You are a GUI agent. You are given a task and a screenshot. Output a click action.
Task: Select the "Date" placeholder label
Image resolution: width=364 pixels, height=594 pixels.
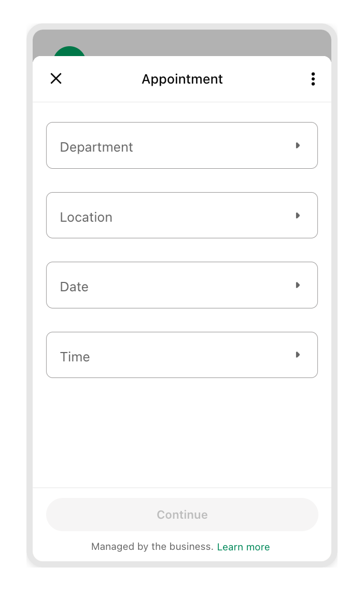coord(74,287)
